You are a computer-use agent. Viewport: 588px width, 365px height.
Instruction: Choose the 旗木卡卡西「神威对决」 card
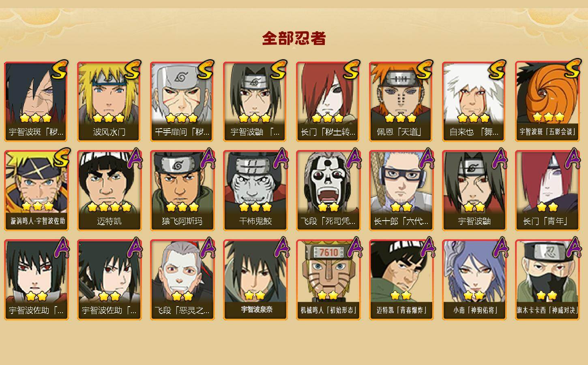point(547,280)
